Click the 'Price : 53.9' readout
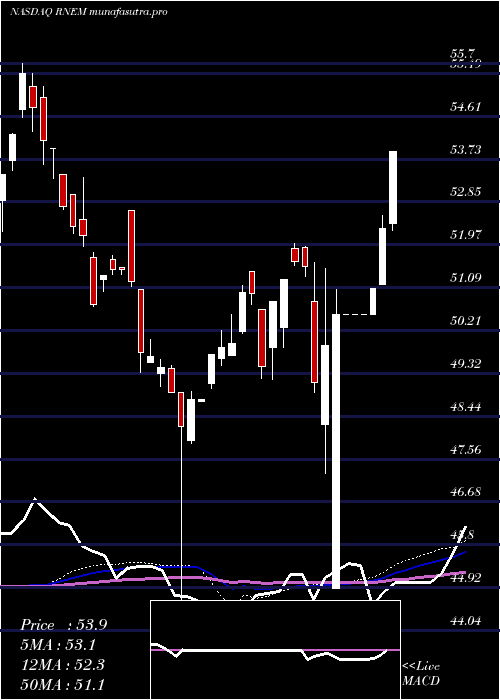 (x=64, y=625)
